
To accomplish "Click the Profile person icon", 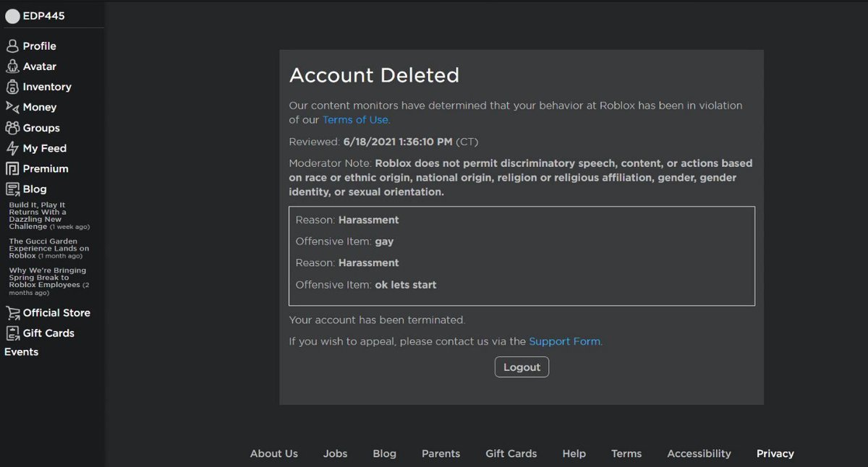I will pos(12,46).
